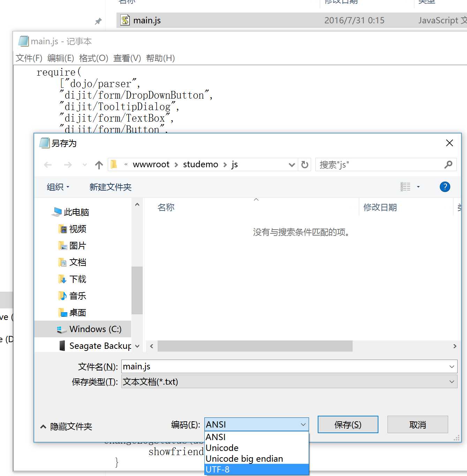Go up one folder level arrow
This screenshot has width=467, height=476.
pos(99,165)
